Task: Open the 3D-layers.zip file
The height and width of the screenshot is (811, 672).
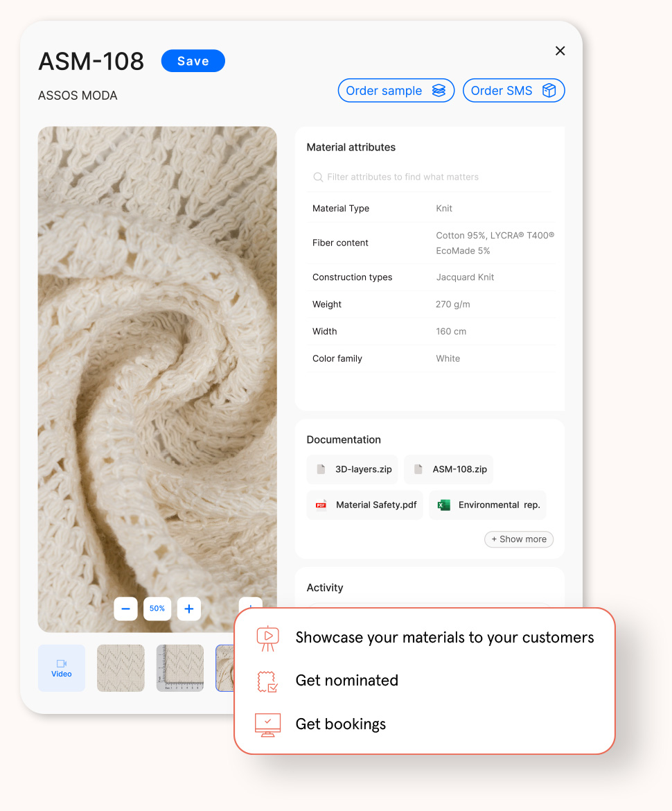Action: [x=352, y=469]
